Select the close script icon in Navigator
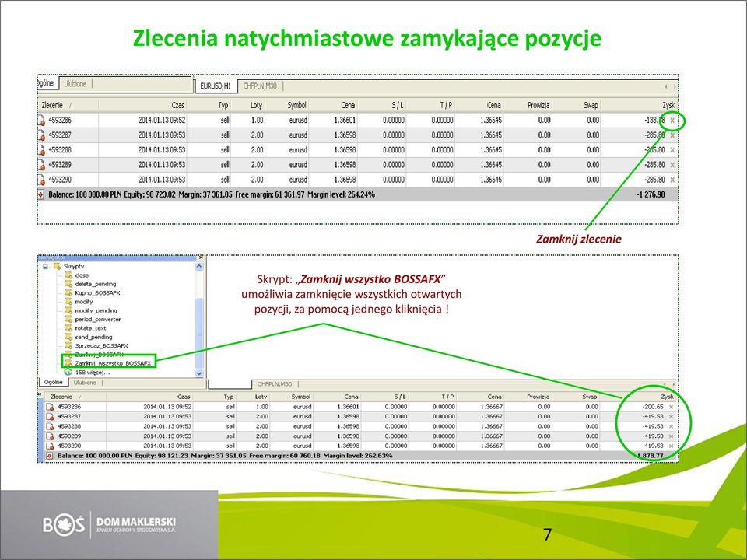 pyautogui.click(x=68, y=275)
